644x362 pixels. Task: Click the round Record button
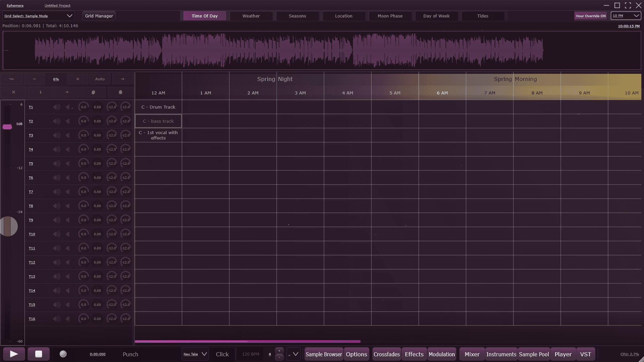pos(63,354)
